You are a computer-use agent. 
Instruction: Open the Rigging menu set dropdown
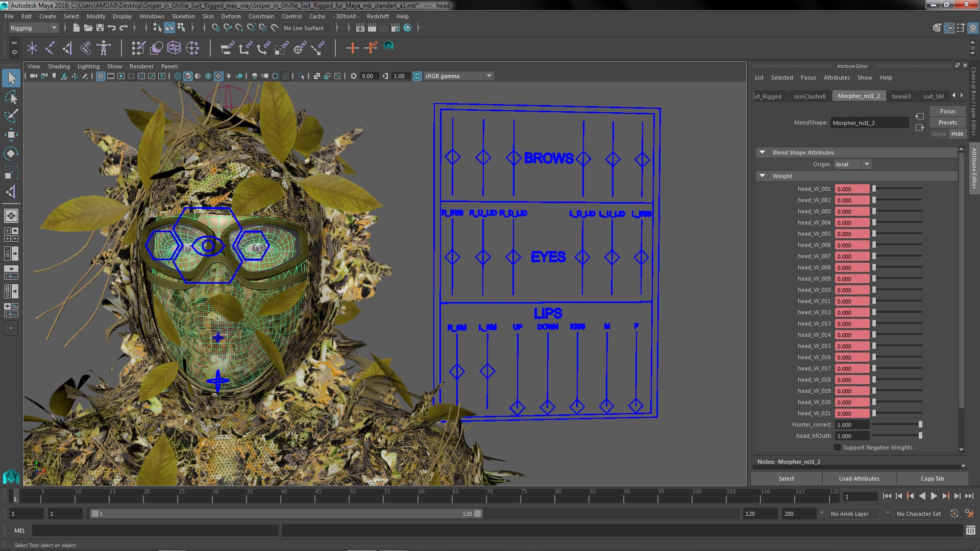click(33, 28)
